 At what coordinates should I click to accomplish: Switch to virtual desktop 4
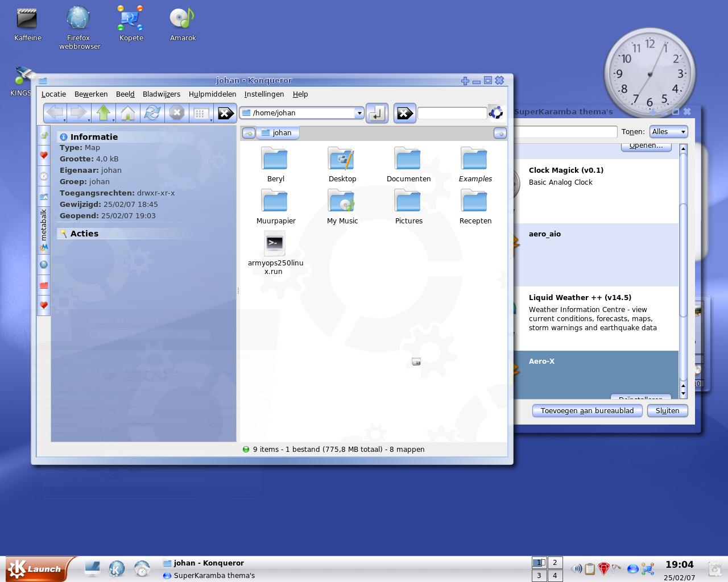[555, 575]
